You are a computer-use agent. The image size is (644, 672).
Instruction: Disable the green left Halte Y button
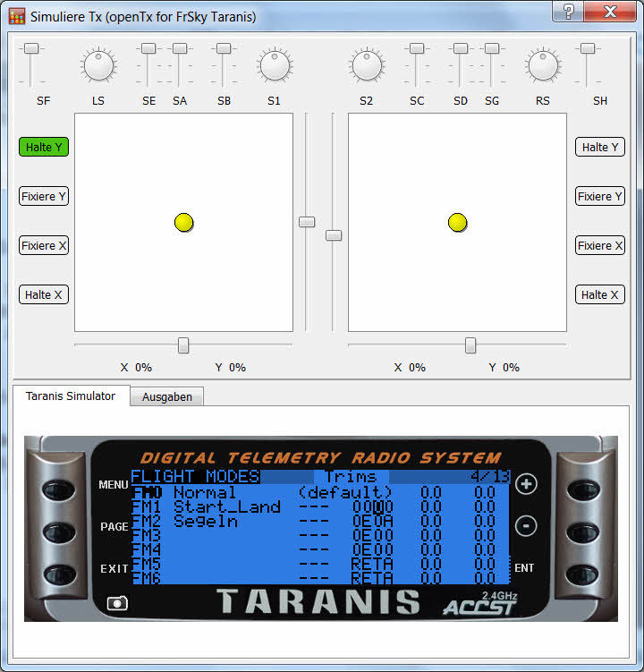(44, 147)
